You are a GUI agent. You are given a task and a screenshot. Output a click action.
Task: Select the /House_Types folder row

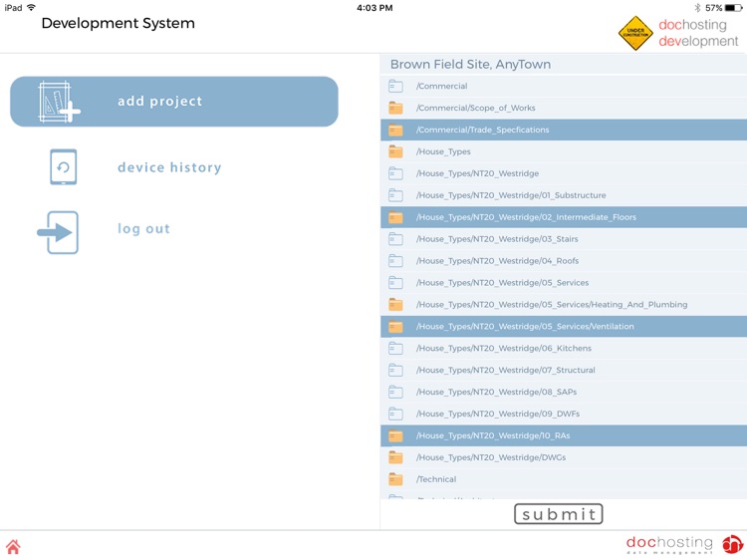pos(564,152)
